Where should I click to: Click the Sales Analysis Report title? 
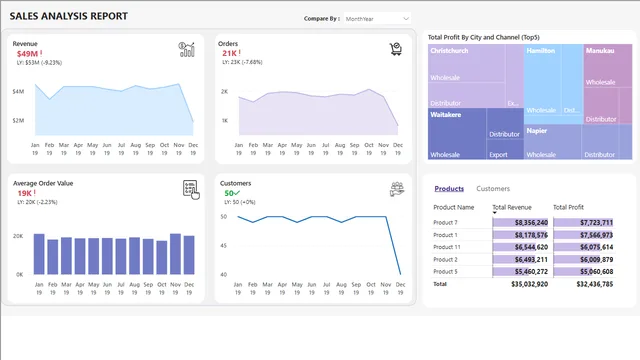tap(69, 16)
